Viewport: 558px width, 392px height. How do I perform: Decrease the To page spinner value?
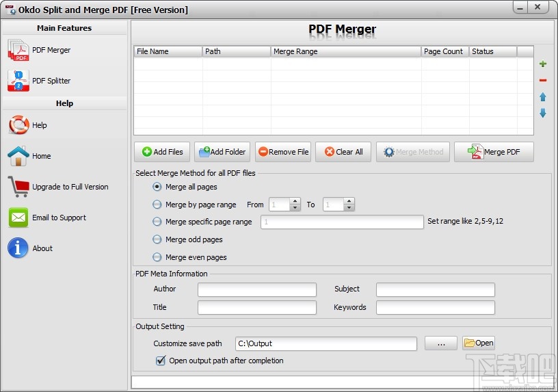pyautogui.click(x=349, y=207)
